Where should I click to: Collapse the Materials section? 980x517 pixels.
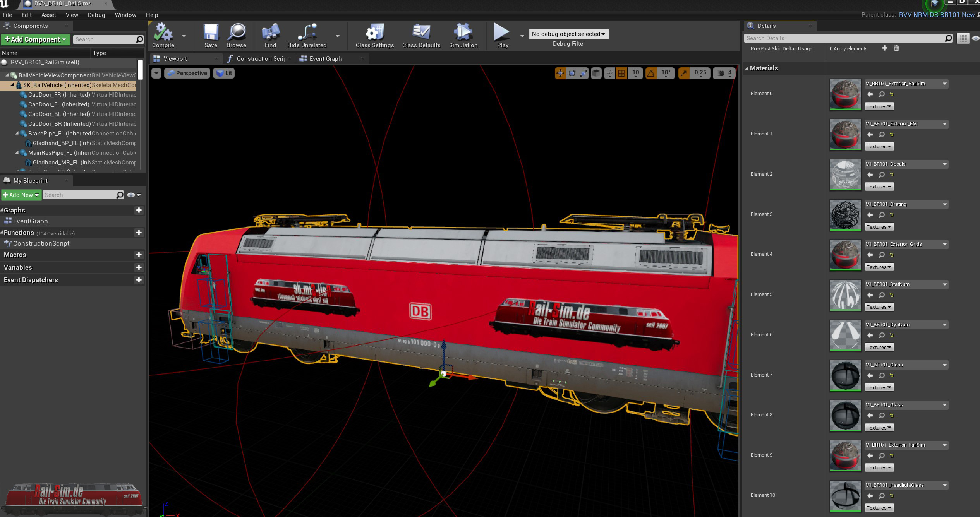(x=747, y=68)
